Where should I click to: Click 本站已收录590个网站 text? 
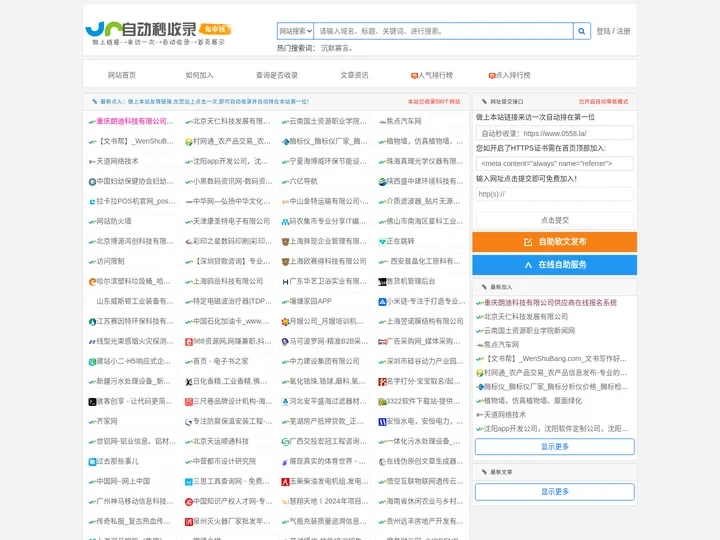click(434, 101)
